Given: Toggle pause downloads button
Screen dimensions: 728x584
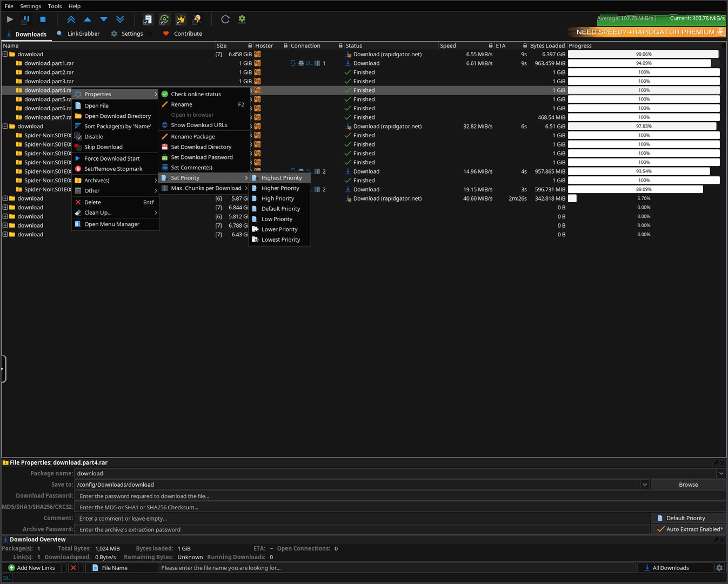Looking at the screenshot, I should [x=26, y=19].
